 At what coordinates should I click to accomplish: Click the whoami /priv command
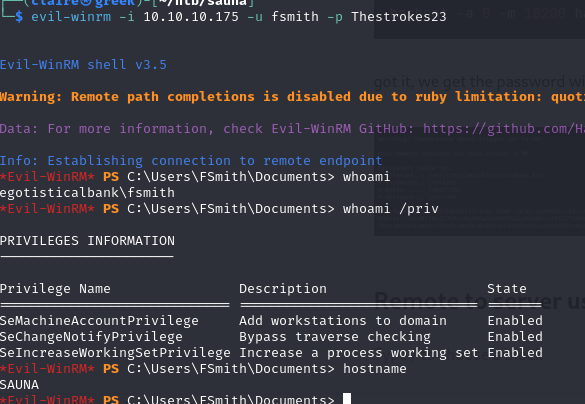(391, 209)
